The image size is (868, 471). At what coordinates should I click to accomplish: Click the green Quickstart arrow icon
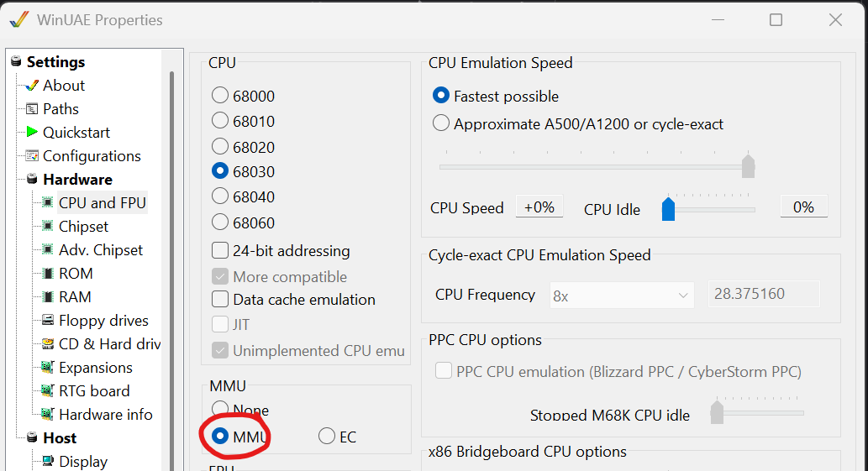32,132
